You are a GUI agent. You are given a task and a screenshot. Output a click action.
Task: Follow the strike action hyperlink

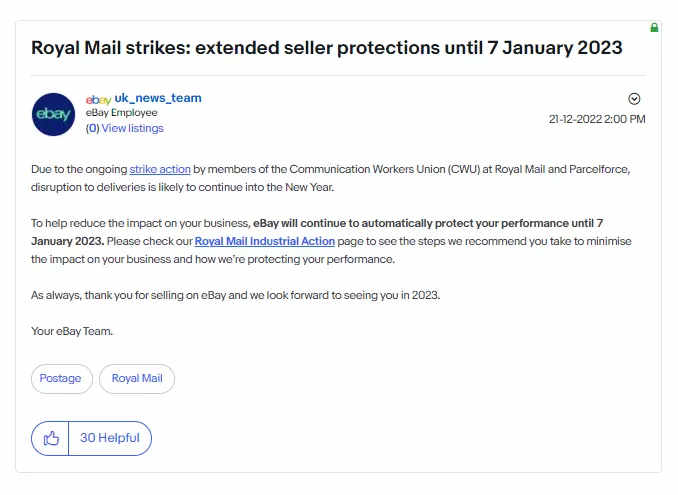pos(160,169)
